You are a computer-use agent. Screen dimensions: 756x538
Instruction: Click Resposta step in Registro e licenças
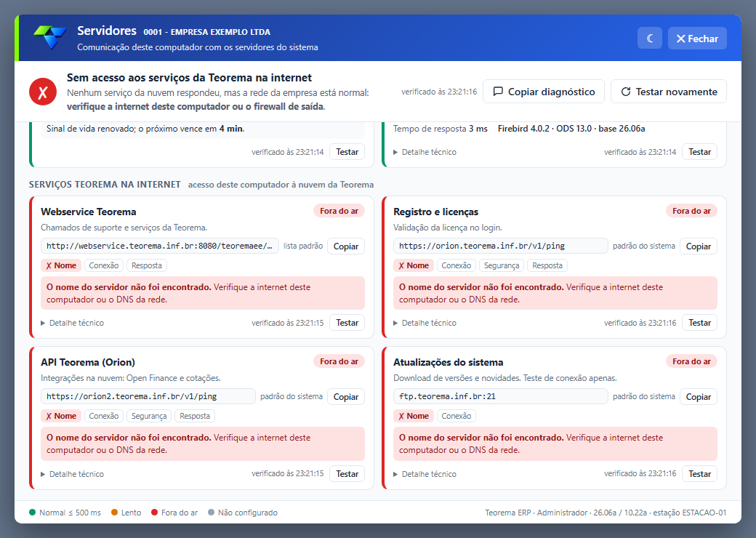pos(547,265)
